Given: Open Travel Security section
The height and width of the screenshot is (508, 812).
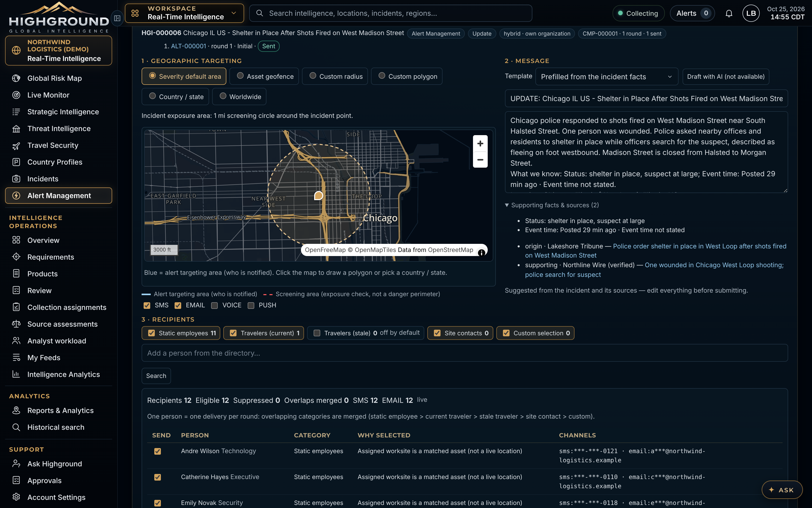Looking at the screenshot, I should pyautogui.click(x=59, y=146).
